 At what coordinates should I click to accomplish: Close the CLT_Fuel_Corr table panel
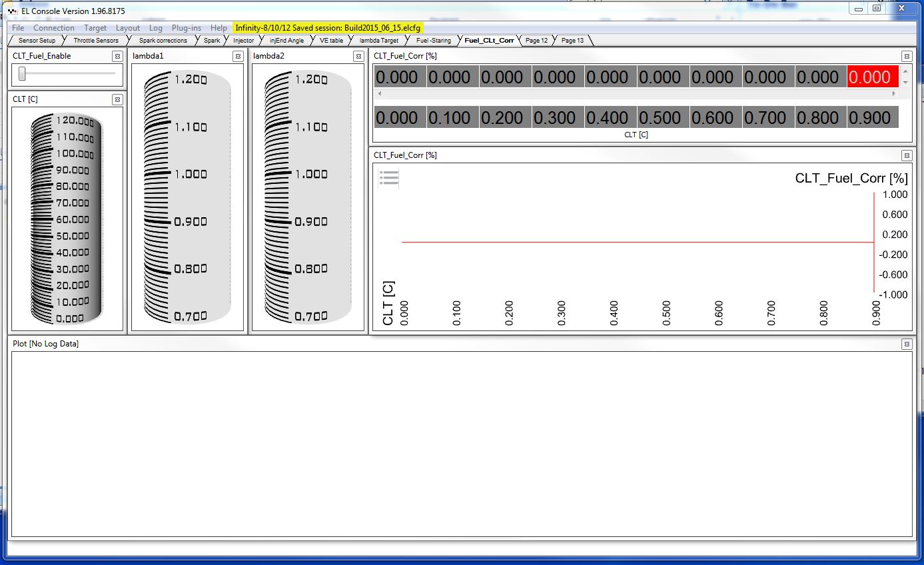coord(906,56)
